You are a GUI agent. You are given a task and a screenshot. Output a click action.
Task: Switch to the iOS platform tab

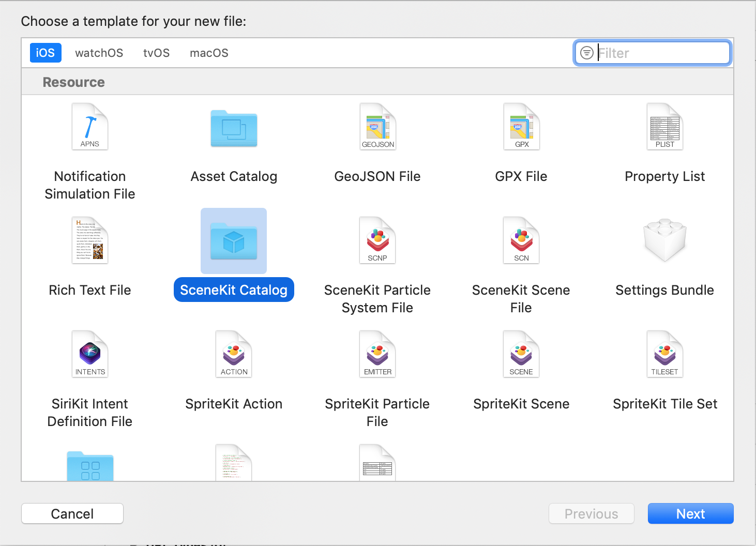coord(46,53)
